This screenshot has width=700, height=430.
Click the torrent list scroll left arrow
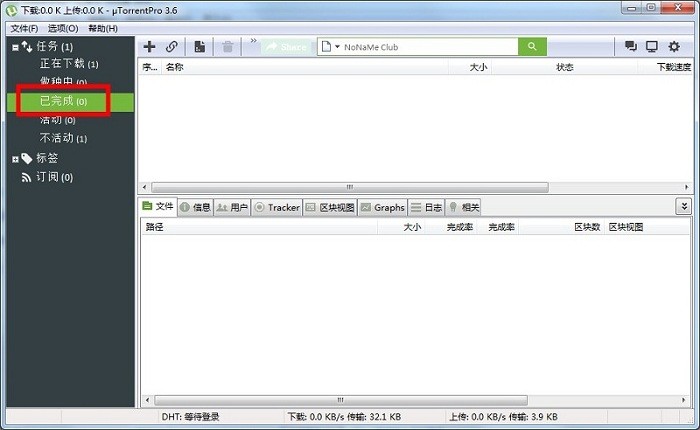coord(144,187)
